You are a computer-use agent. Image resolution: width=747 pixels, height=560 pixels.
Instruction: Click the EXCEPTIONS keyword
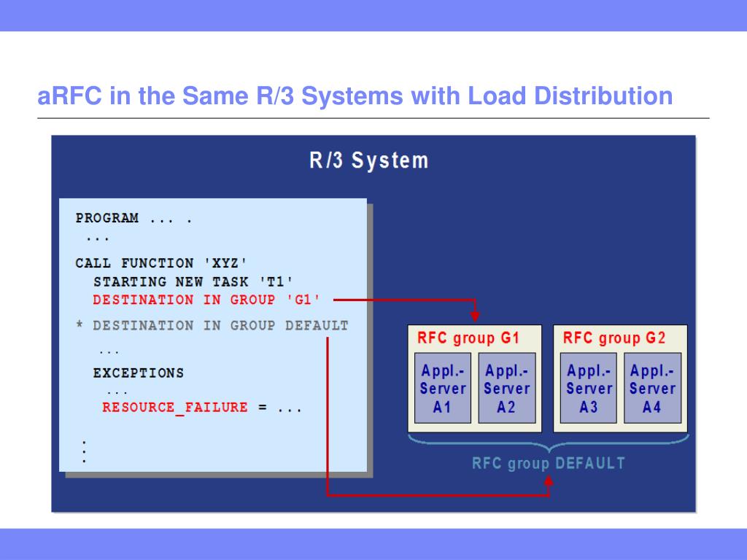139,373
